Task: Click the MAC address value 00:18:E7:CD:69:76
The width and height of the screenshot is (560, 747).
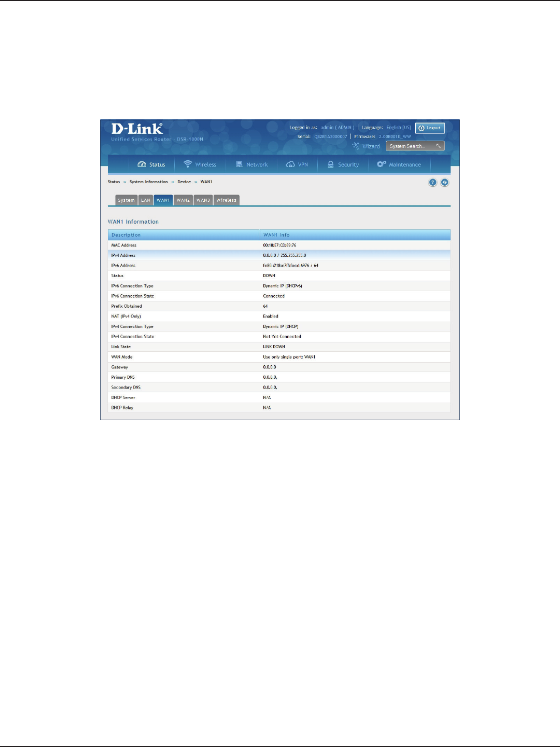Action: (279, 245)
